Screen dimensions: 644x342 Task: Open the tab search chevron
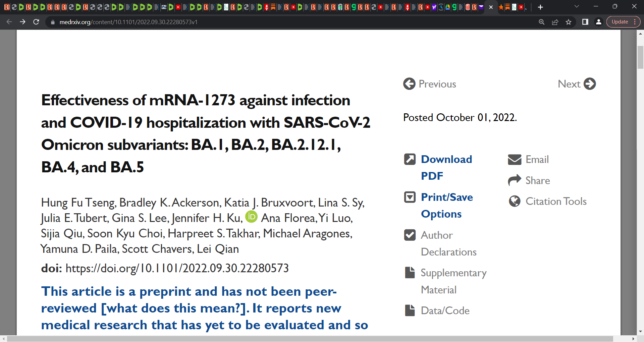577,6
